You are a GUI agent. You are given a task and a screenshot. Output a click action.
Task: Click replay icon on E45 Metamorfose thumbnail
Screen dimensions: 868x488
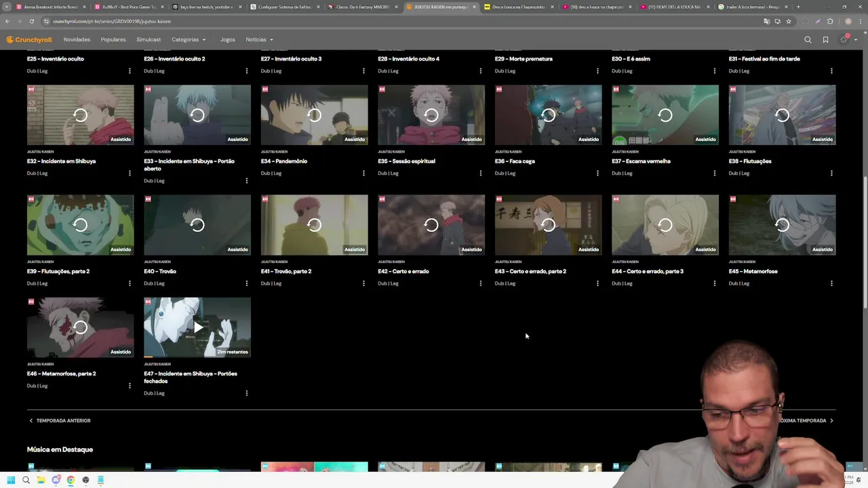782,225
